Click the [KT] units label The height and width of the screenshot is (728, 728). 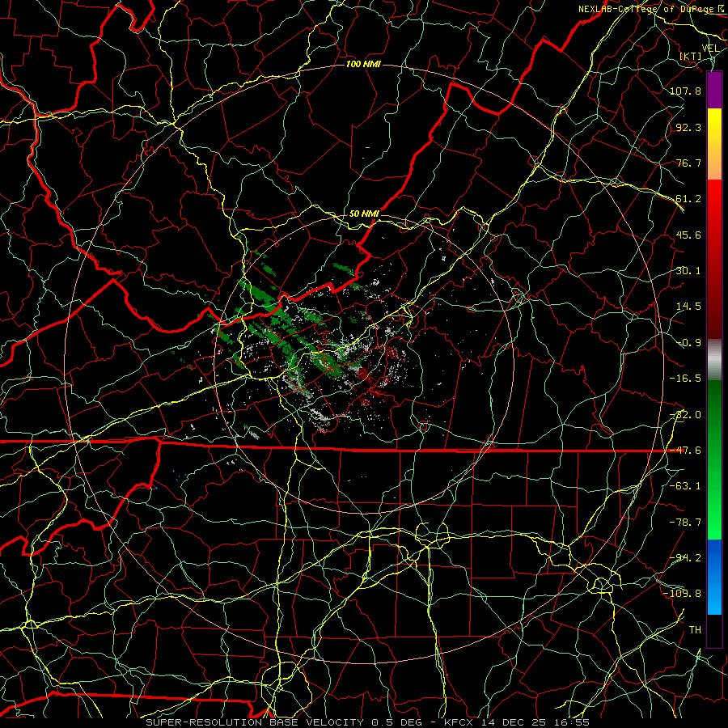(691, 56)
